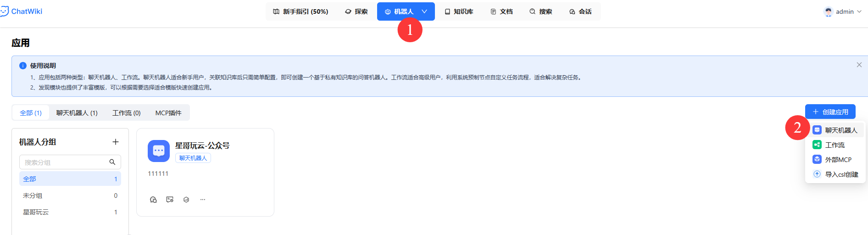The image size is (868, 235).
Task: Switch to the 聊天机器人 (1) tab
Action: (x=77, y=113)
